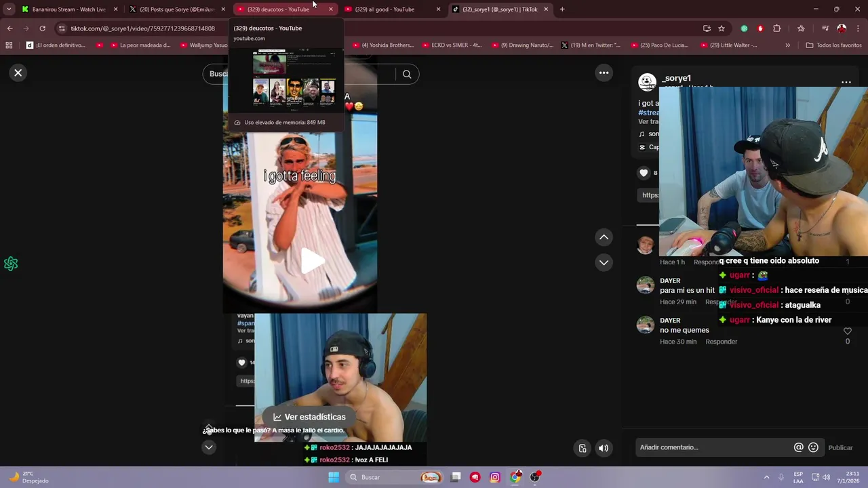Image resolution: width=868 pixels, height=488 pixels.
Task: Open _sorye1 profile name in the sidebar
Action: (x=676, y=79)
